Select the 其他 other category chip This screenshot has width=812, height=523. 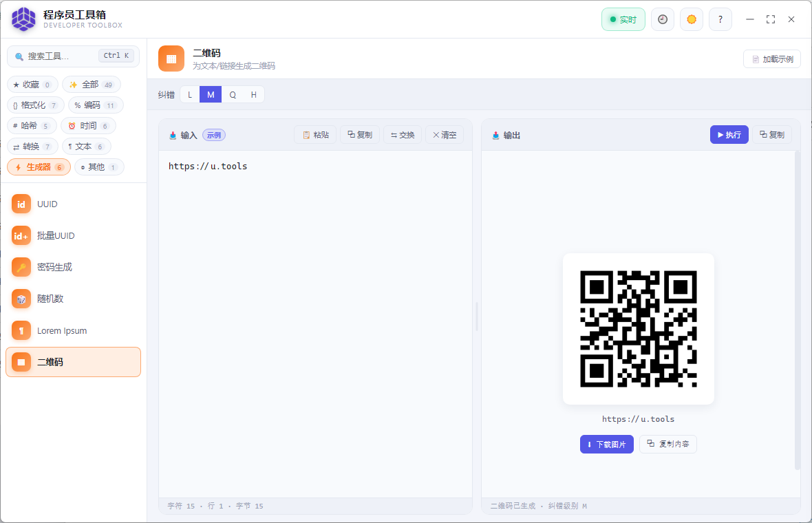pos(99,167)
